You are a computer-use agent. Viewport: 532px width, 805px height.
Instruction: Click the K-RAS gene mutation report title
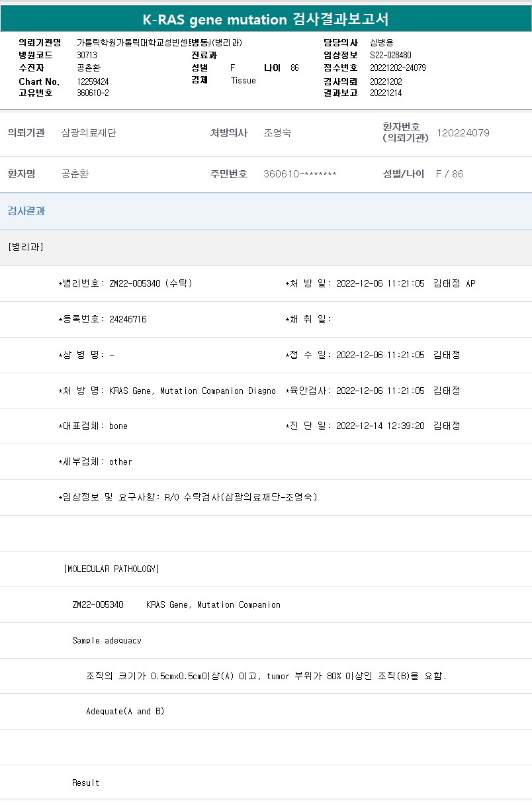click(266, 19)
